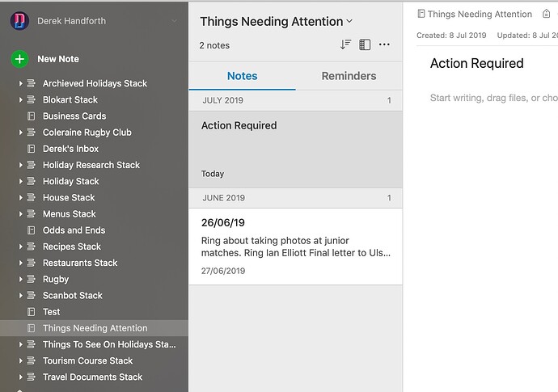Click the New Note button label

[58, 59]
